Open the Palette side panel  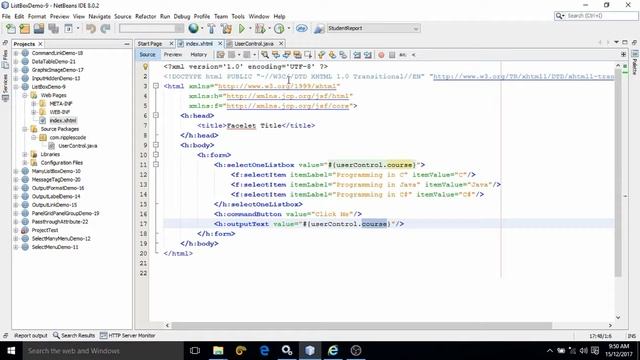635,63
